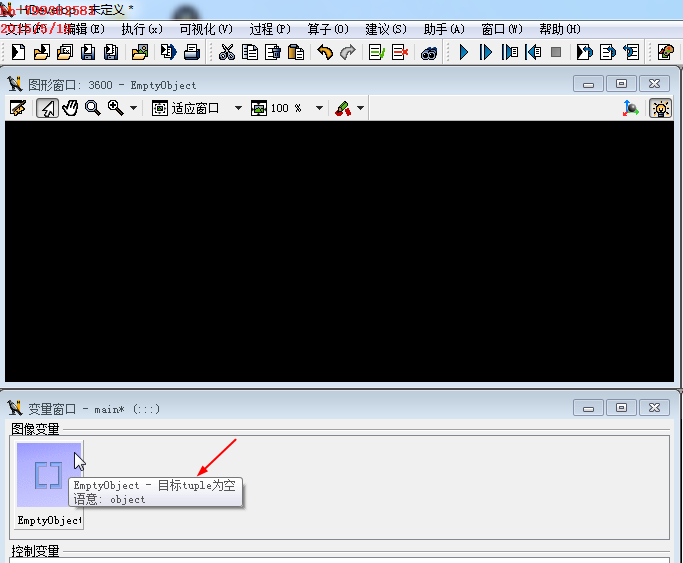Screen dimensions: 683x563
Task: Click the Copy icon in main toolbar
Action: (250, 52)
